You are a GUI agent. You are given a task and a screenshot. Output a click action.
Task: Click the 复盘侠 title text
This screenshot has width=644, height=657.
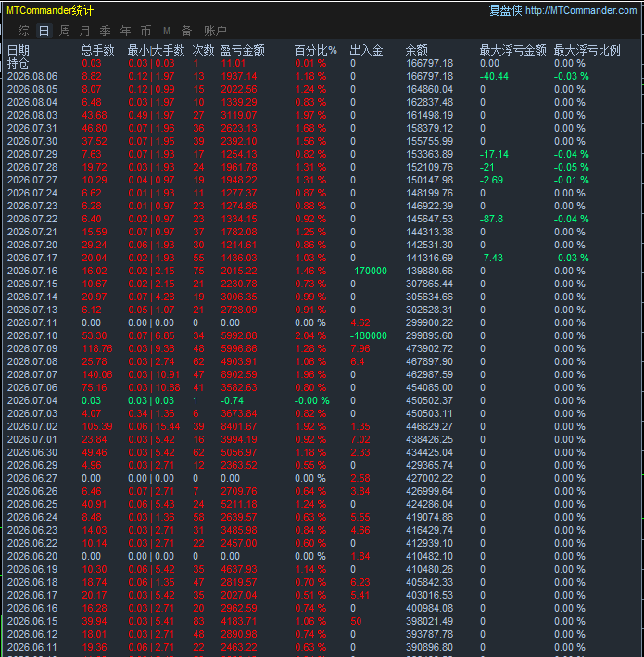506,10
